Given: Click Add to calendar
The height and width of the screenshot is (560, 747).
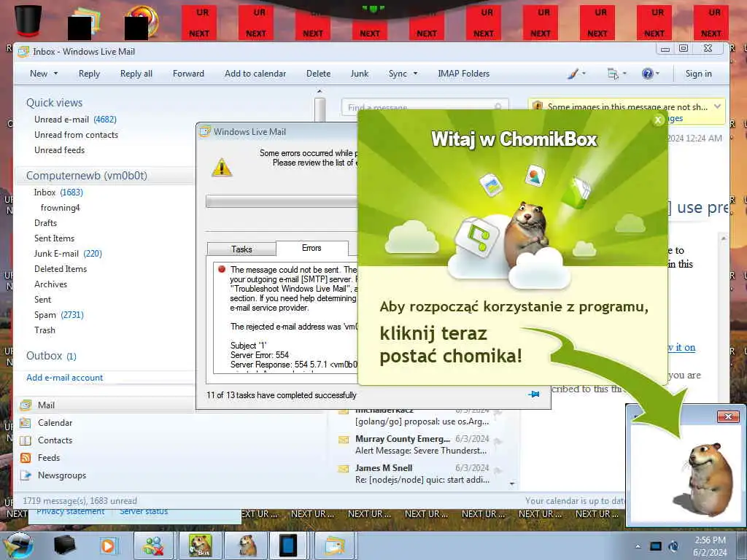Looking at the screenshot, I should click(255, 74).
